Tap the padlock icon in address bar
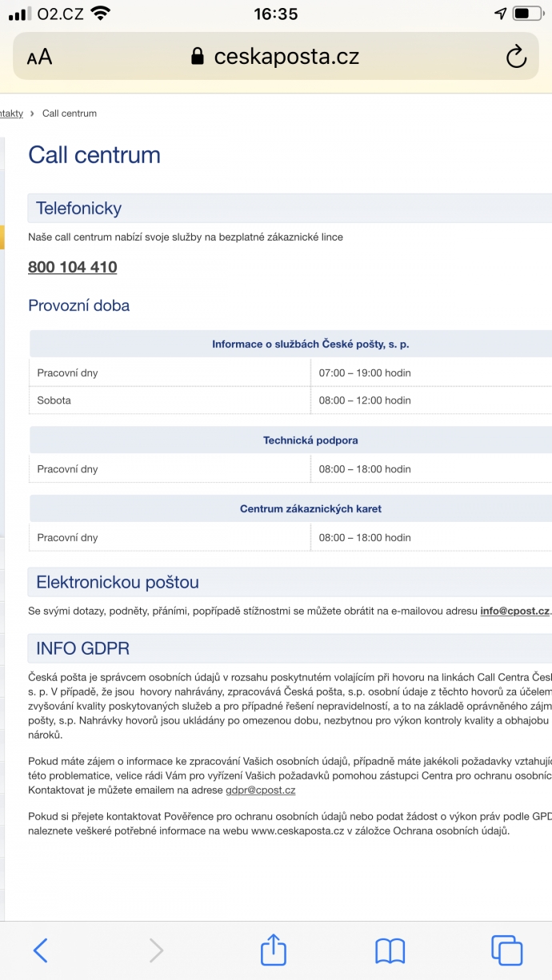Image resolution: width=552 pixels, height=980 pixels. [x=198, y=56]
